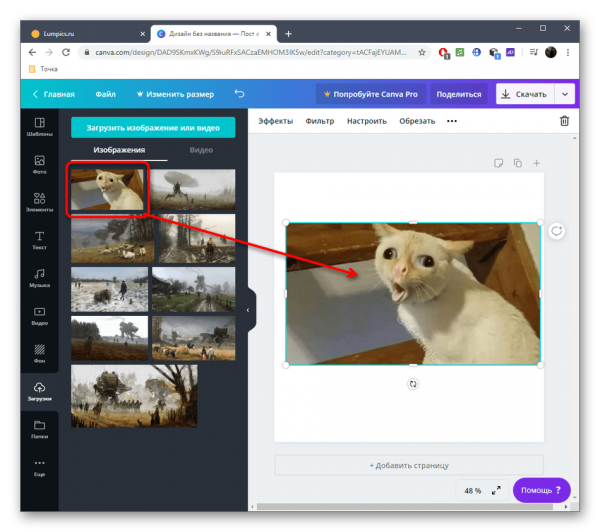This screenshot has width=600, height=532.
Task: Add new page plus icon above canvas
Action: 536,163
